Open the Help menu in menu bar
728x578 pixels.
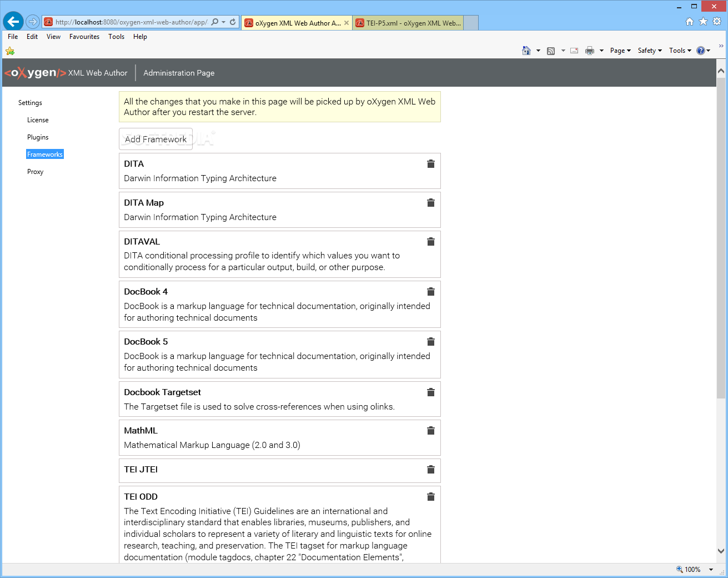pos(140,37)
